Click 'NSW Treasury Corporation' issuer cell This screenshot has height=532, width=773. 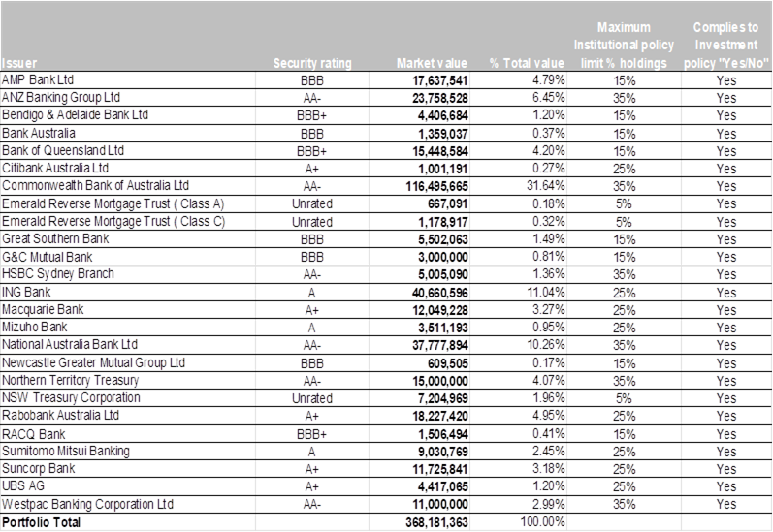[x=71, y=398]
